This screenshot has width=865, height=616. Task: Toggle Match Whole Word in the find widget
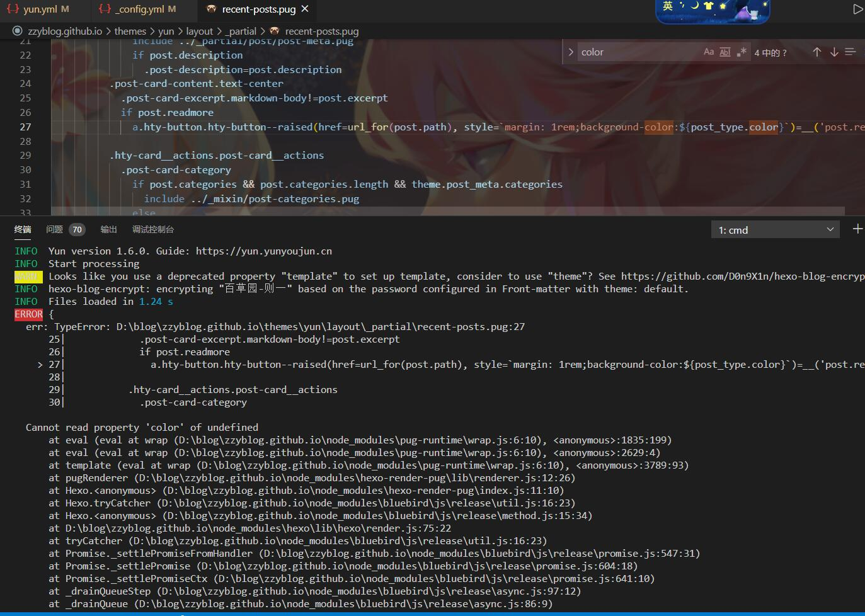click(x=725, y=52)
